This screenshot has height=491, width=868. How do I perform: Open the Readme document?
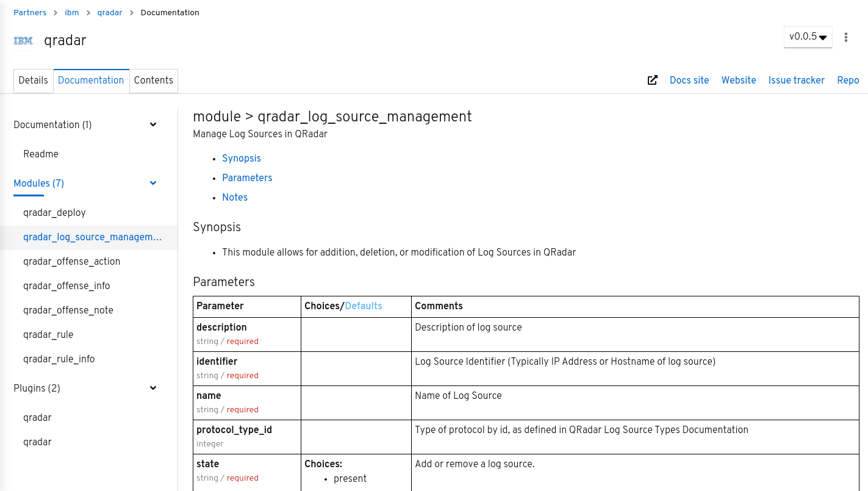(x=41, y=154)
